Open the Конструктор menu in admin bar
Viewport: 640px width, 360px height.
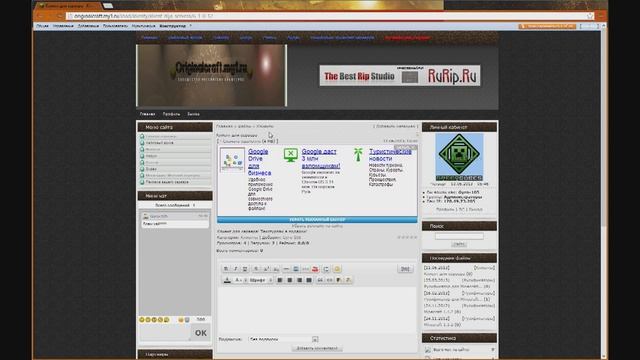click(173, 26)
